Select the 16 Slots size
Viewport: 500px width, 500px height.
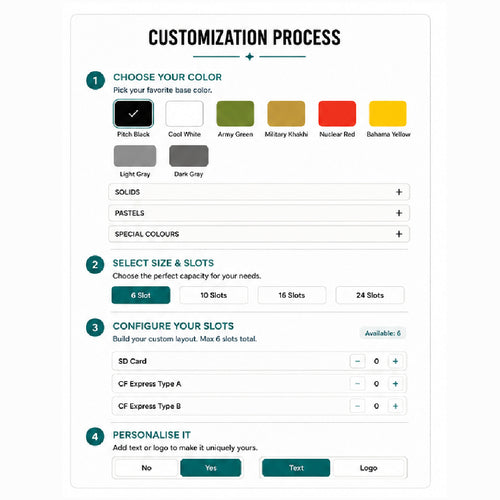point(292,295)
